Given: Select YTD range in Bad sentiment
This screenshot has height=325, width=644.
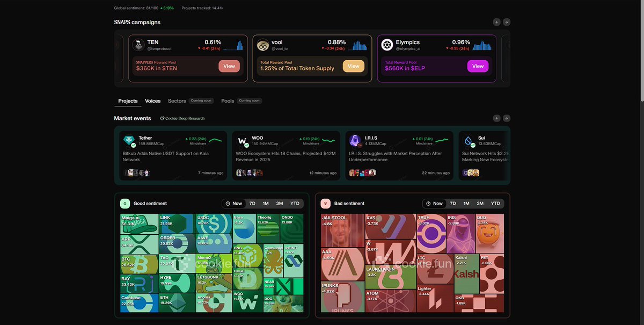Looking at the screenshot, I should point(495,204).
